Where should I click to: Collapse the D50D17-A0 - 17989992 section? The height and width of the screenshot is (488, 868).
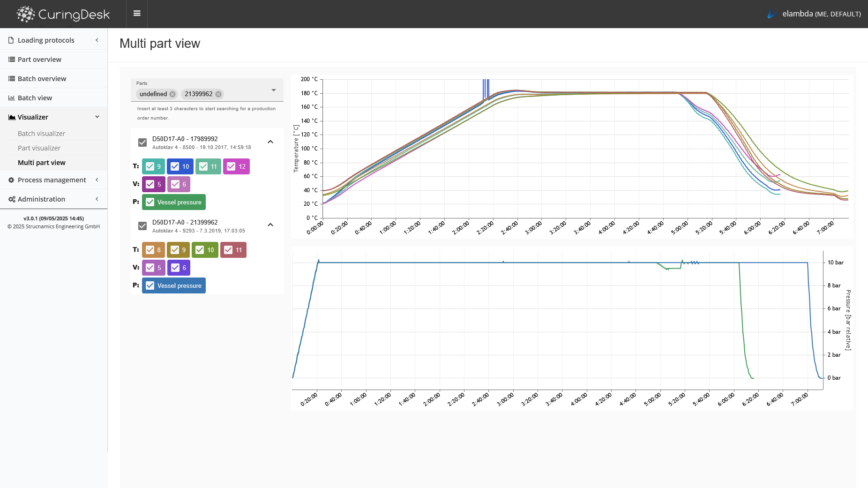(x=270, y=142)
